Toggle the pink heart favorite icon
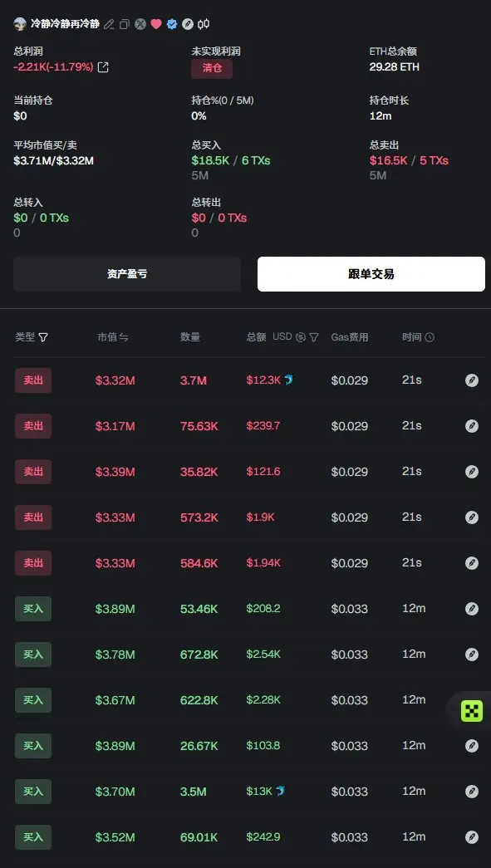491x868 pixels. 156,24
